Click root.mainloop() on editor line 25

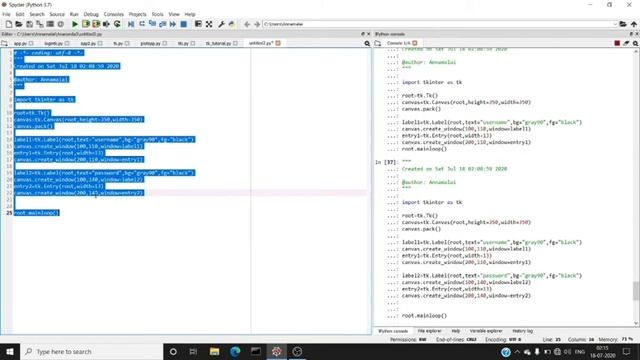(37, 213)
